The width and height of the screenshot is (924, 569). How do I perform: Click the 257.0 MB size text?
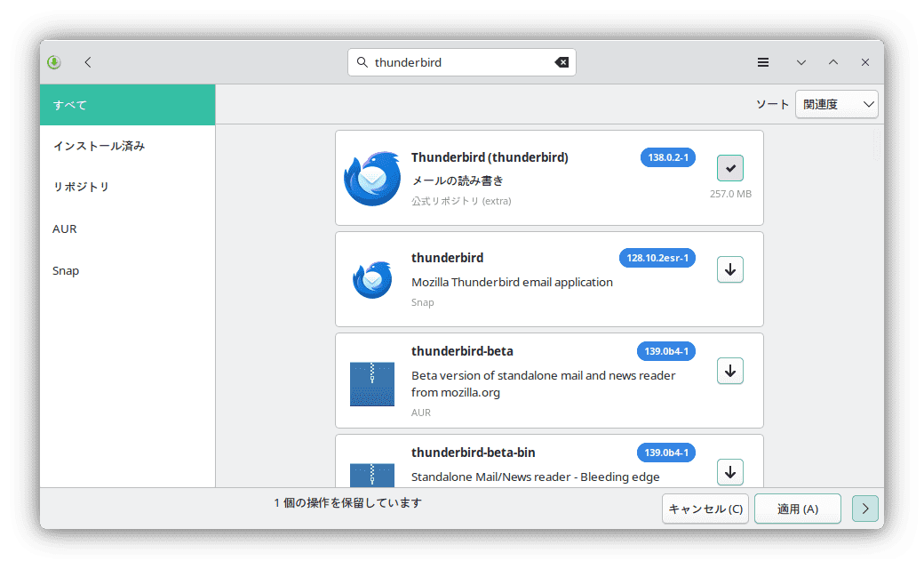(x=730, y=194)
